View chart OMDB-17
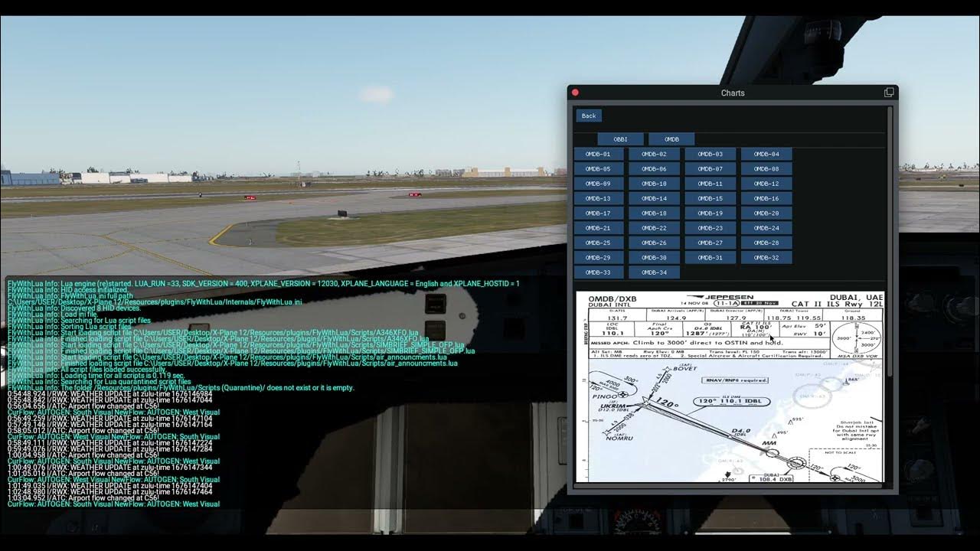 pos(598,214)
